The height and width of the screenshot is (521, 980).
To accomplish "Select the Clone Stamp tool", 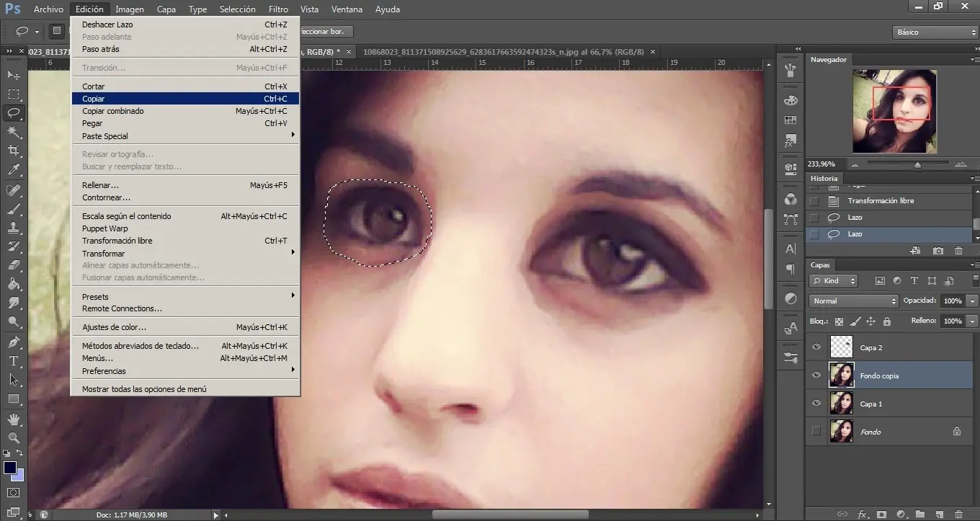I will click(x=14, y=227).
